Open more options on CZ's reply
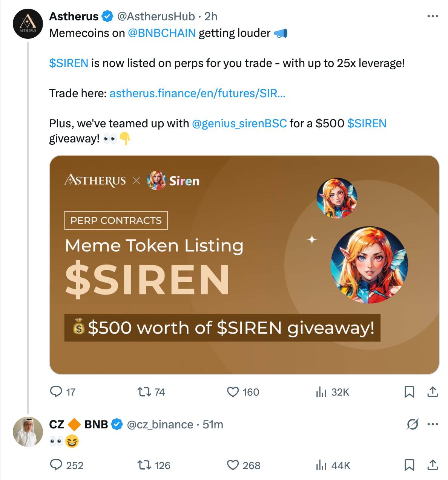 433,425
